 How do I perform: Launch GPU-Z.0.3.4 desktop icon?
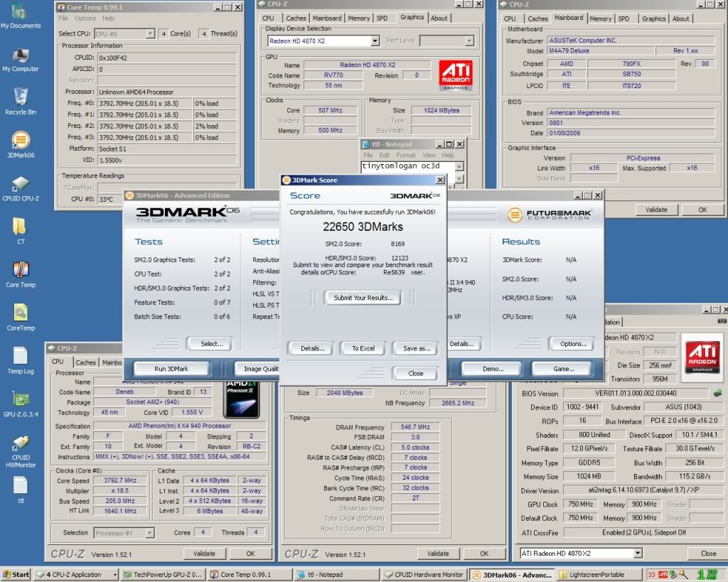21,404
